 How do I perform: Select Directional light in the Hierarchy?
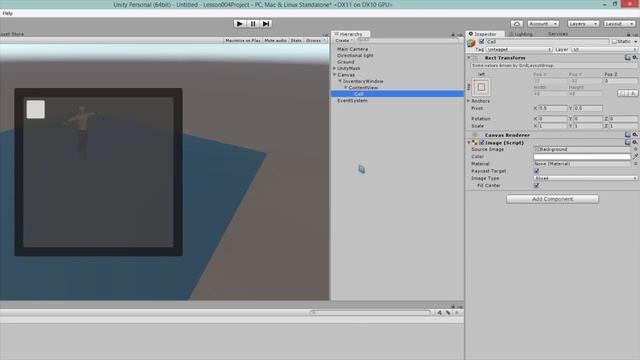(x=355, y=56)
